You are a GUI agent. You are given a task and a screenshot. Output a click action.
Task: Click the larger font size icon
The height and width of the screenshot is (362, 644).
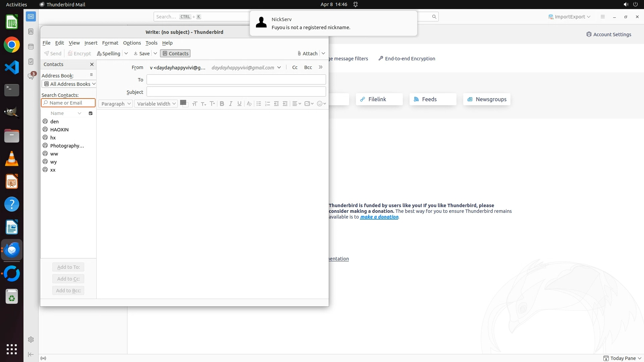(212, 104)
